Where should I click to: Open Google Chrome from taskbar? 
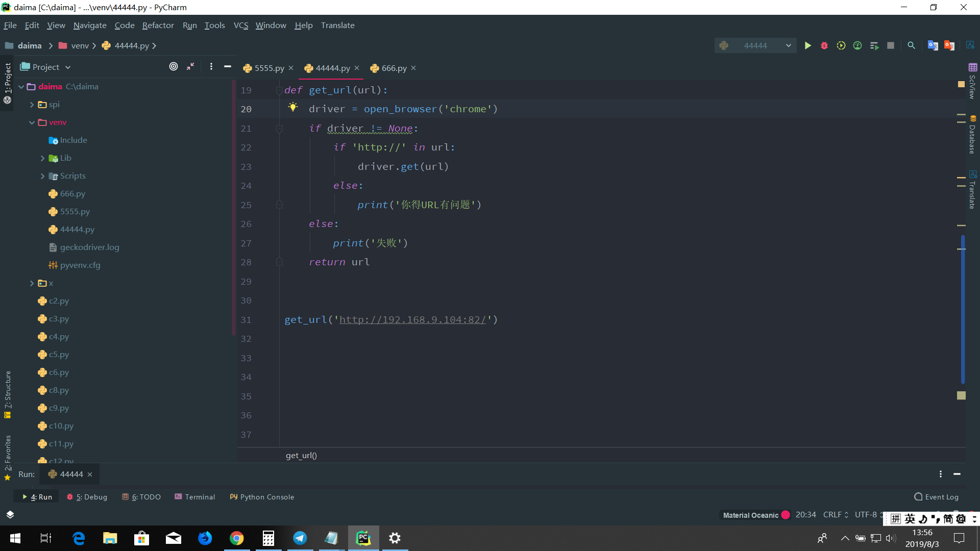click(x=236, y=538)
